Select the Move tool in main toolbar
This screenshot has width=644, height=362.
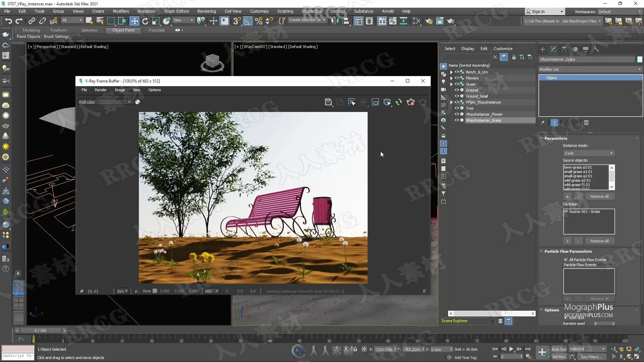click(134, 21)
